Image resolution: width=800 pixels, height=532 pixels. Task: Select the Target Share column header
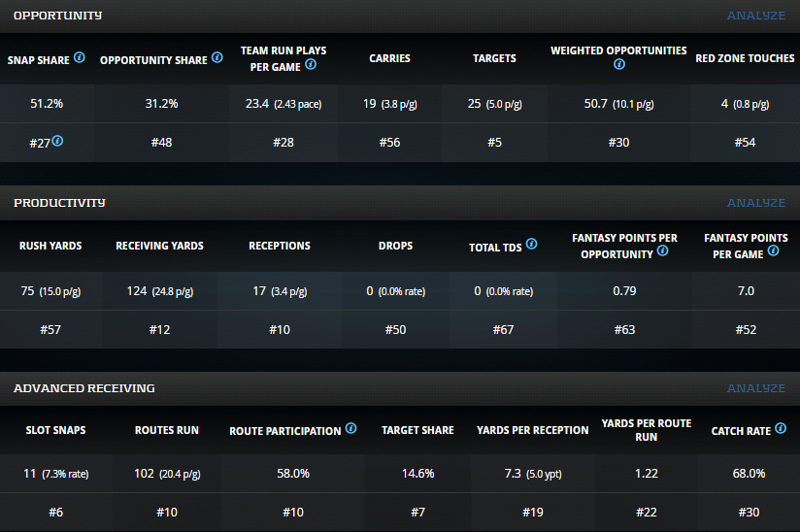click(x=417, y=430)
